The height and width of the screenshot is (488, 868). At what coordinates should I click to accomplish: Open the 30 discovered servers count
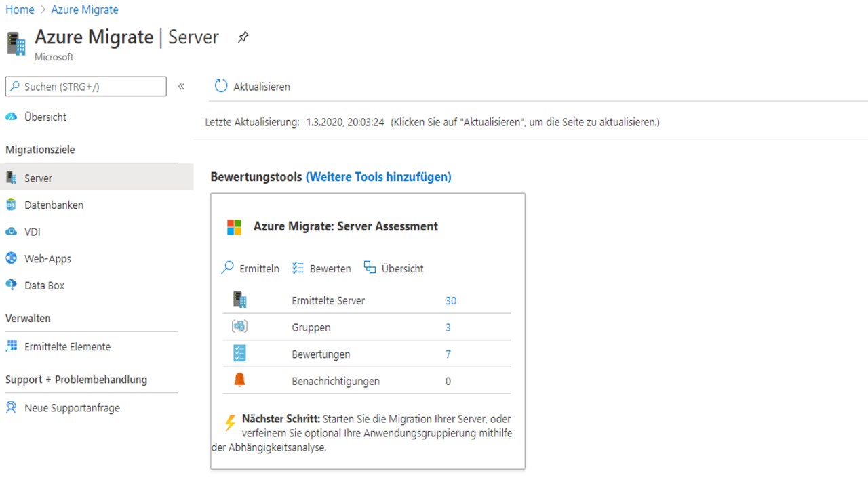pos(451,300)
